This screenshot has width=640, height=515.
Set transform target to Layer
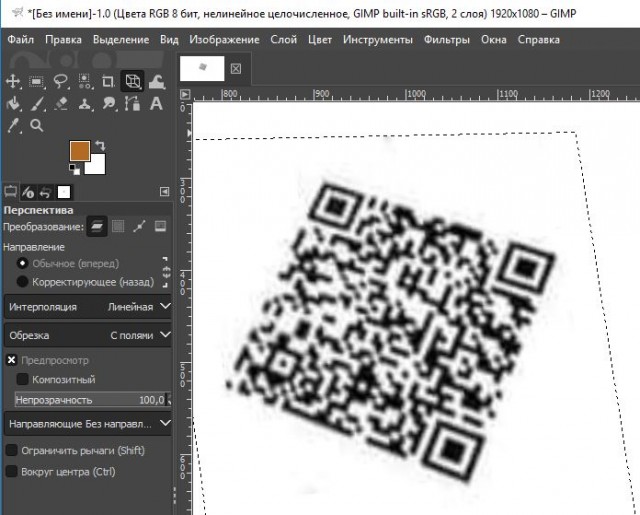coord(97,226)
